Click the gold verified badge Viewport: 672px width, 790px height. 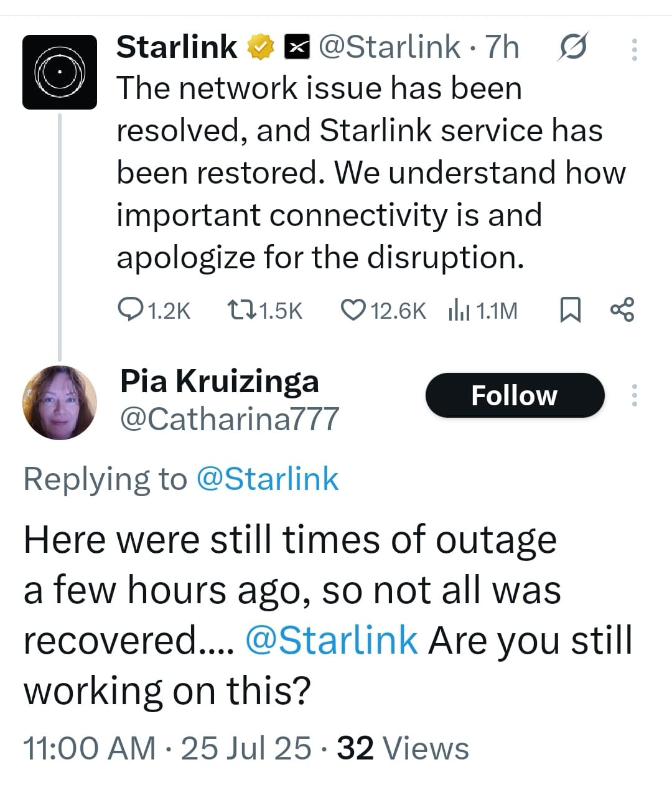pos(262,47)
